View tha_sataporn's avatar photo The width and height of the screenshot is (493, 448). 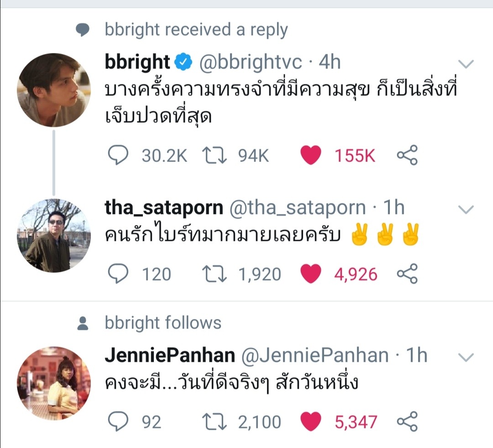(x=54, y=235)
